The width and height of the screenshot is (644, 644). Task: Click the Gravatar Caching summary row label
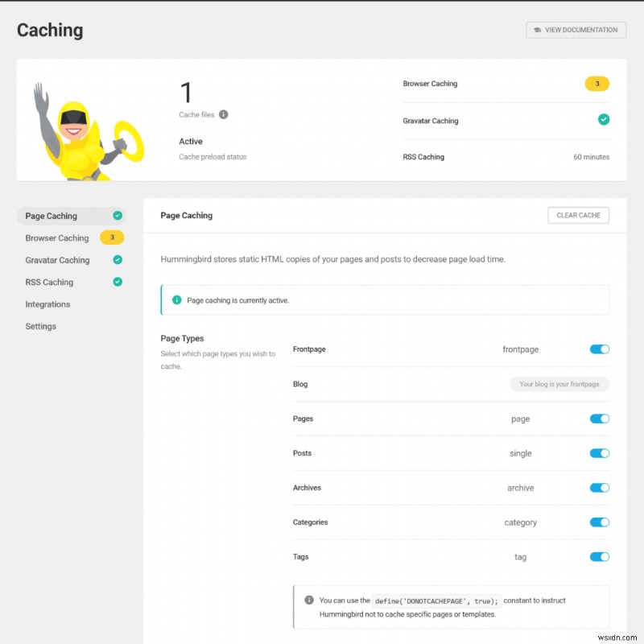(x=431, y=121)
